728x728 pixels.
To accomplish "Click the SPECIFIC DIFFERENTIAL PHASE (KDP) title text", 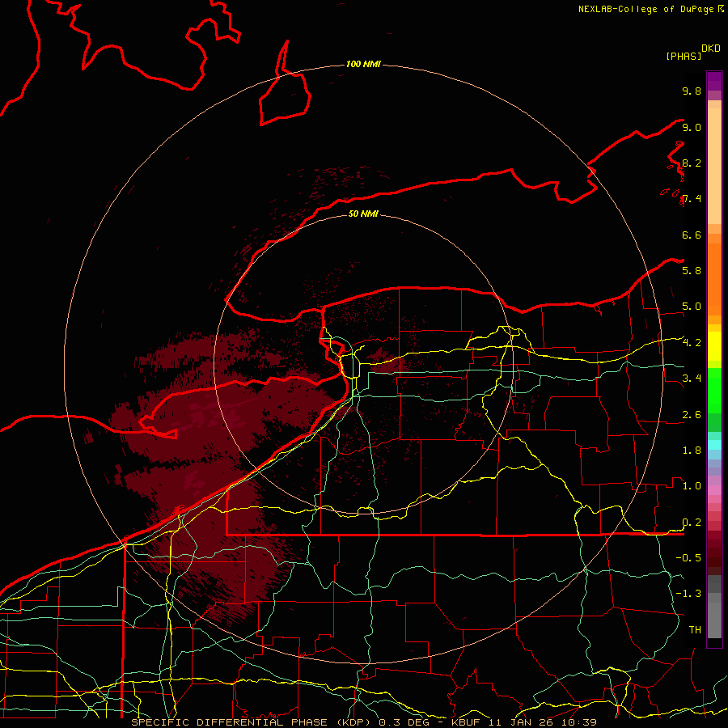I will [253, 722].
